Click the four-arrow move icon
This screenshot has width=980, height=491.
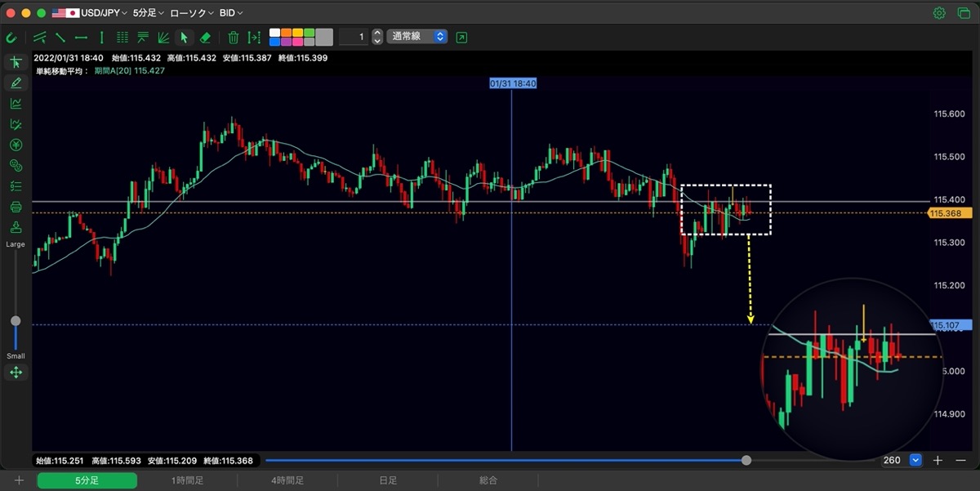click(16, 373)
